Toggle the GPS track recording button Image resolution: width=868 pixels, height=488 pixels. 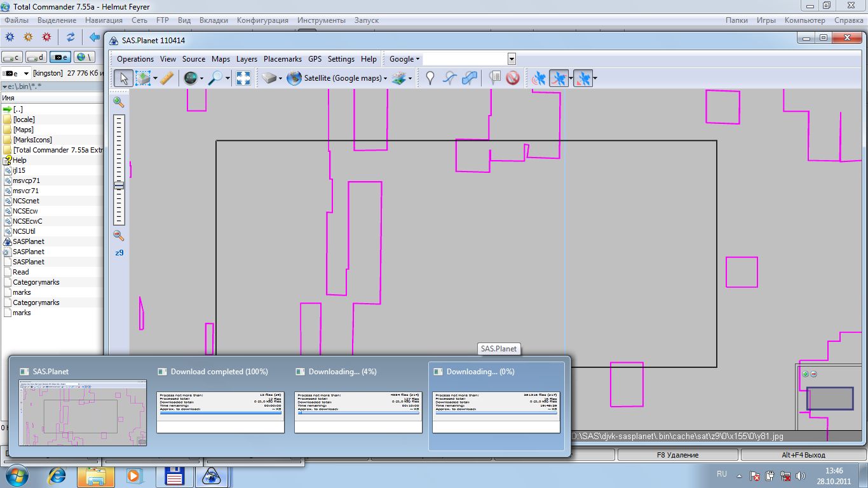point(559,78)
